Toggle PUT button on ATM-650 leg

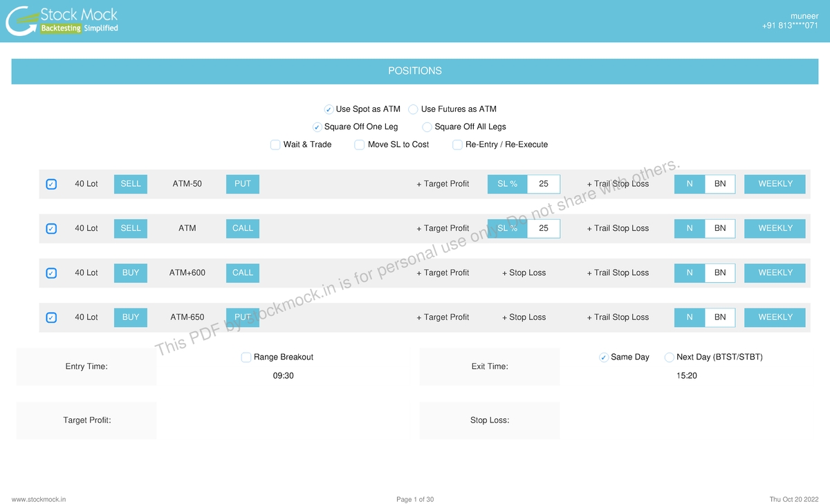[x=243, y=317]
